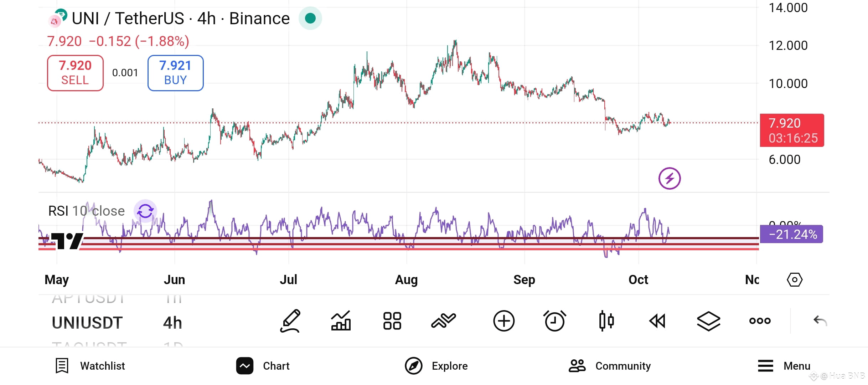Screen dimensions: 868x385
Task: Open the three-circles more options
Action: [760, 321]
